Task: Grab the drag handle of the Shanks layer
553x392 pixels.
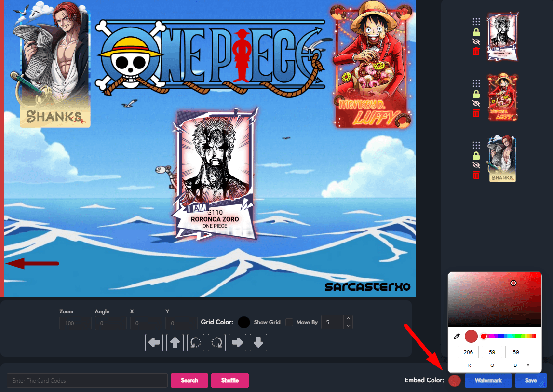Action: click(476, 145)
